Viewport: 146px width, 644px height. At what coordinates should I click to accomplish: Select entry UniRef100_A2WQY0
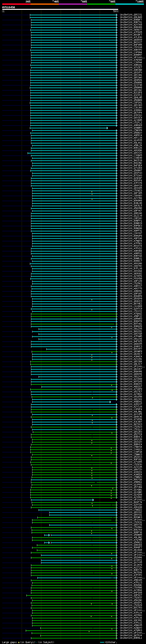point(131,628)
